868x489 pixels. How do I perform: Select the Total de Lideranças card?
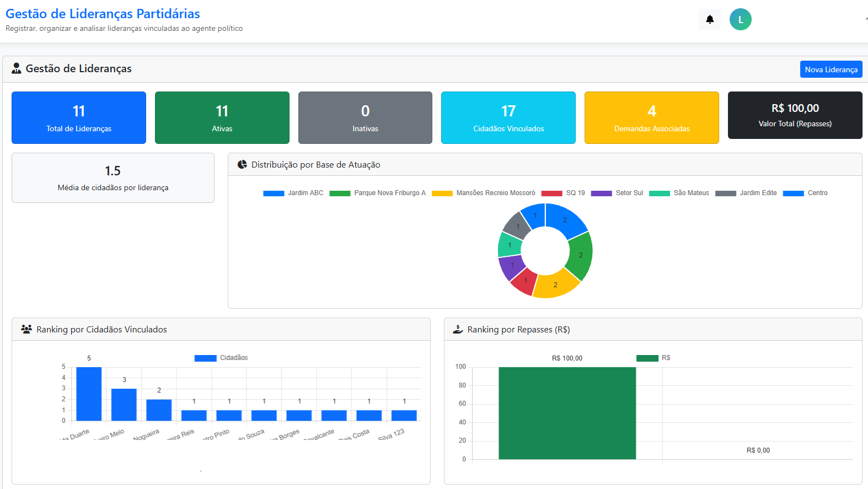tap(79, 118)
